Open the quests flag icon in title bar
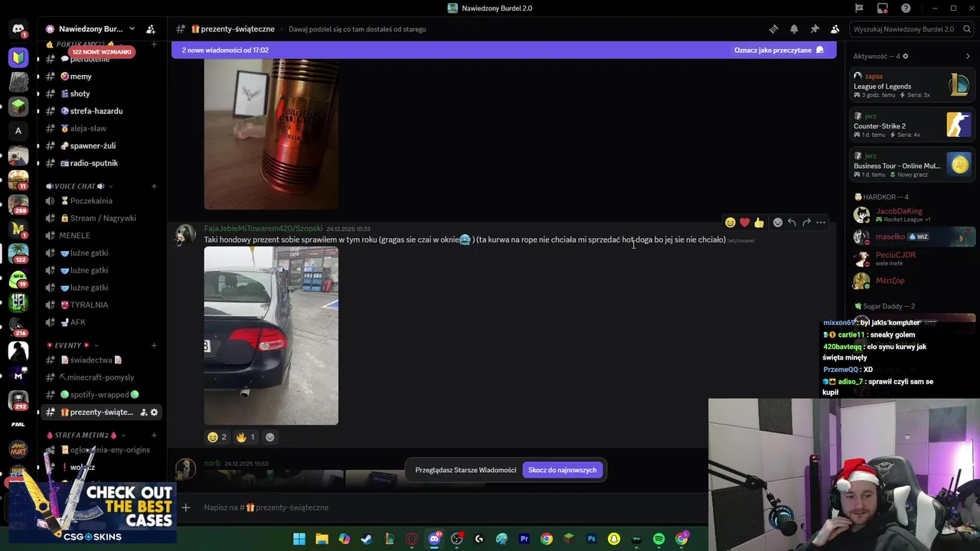 point(859,8)
